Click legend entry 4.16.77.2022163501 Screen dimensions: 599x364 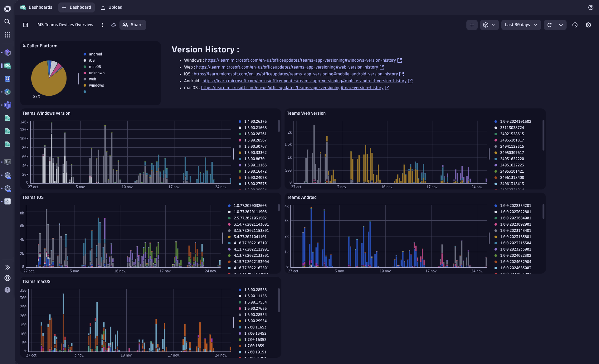[248, 268]
